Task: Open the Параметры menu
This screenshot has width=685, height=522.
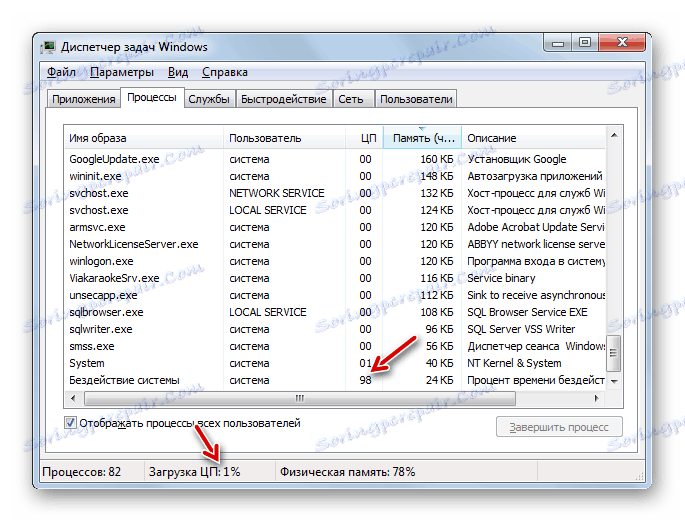Action: click(x=122, y=72)
